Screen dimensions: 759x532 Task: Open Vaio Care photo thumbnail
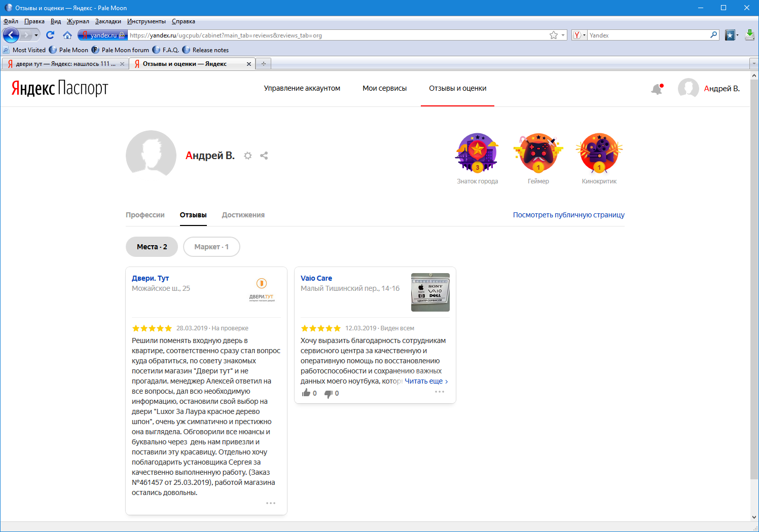[x=430, y=292]
